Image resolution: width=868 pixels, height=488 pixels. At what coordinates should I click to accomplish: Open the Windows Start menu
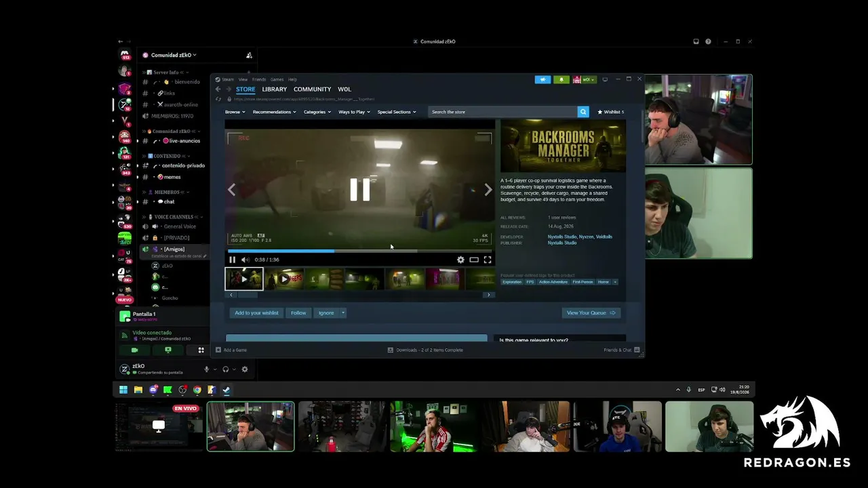tap(123, 390)
